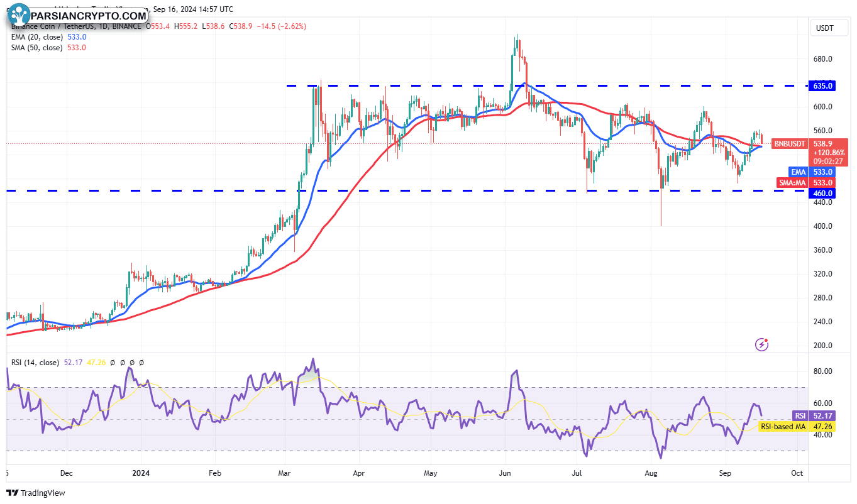This screenshot has width=857, height=504.
Task: Click the 560.0 price axis tick
Action: click(824, 131)
